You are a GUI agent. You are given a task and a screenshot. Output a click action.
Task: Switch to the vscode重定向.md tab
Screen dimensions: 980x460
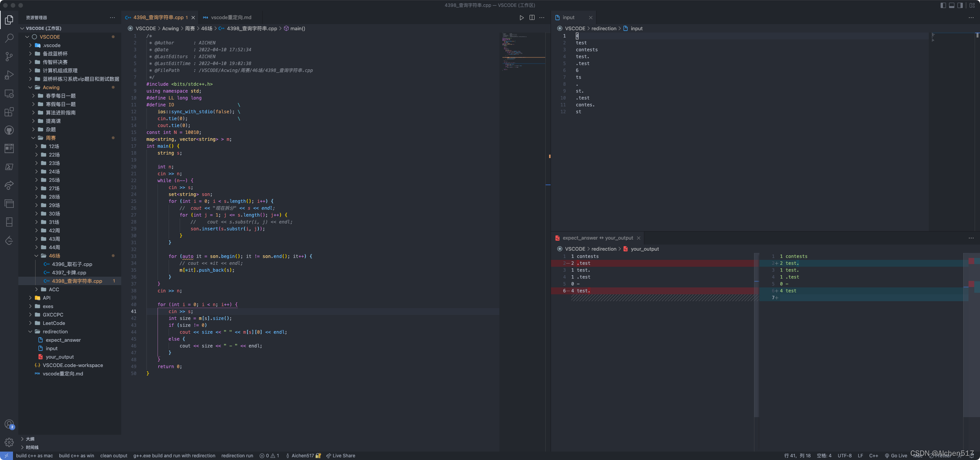[231, 18]
